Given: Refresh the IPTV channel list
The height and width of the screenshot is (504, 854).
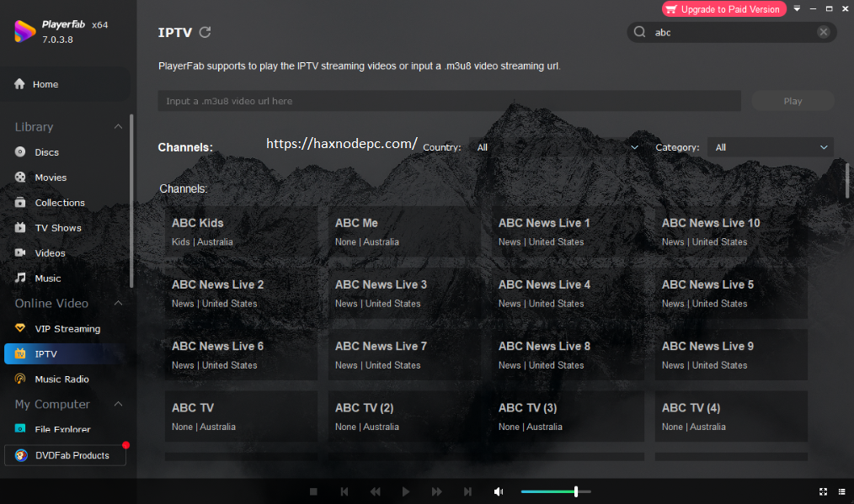Looking at the screenshot, I should [205, 32].
